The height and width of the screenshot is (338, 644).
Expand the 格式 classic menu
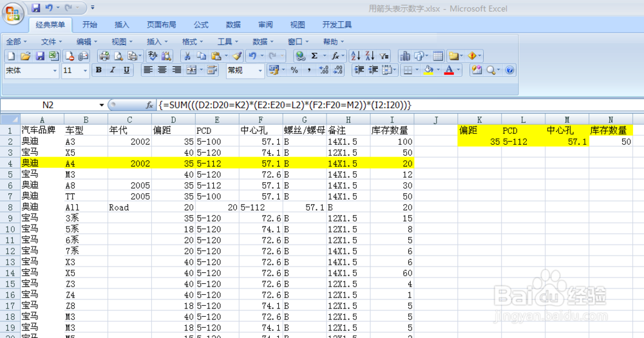coord(193,41)
